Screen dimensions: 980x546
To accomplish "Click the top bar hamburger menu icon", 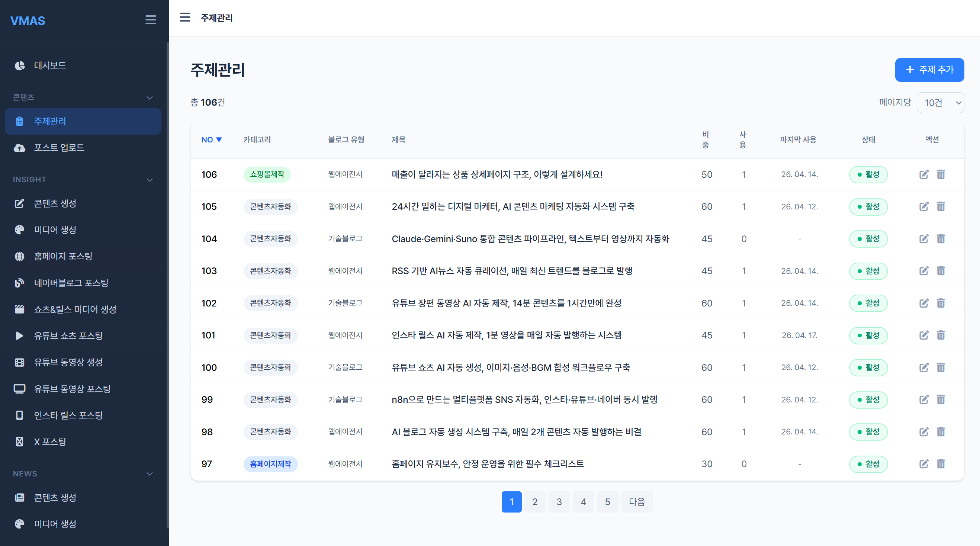I will click(x=185, y=17).
